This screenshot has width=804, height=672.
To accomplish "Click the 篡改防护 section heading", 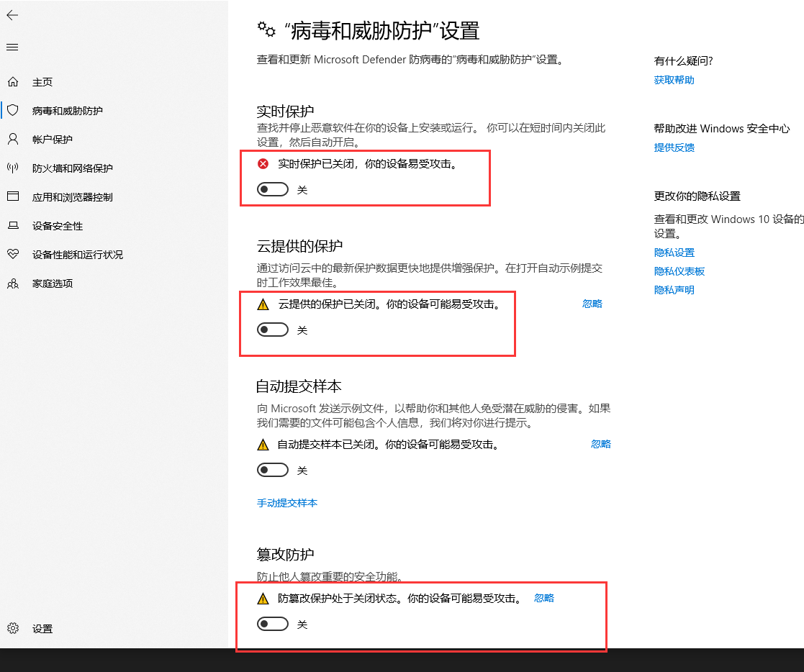I will click(285, 554).
